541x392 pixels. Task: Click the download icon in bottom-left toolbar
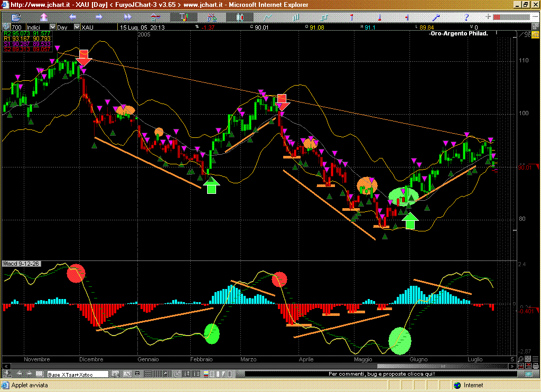click(7, 374)
